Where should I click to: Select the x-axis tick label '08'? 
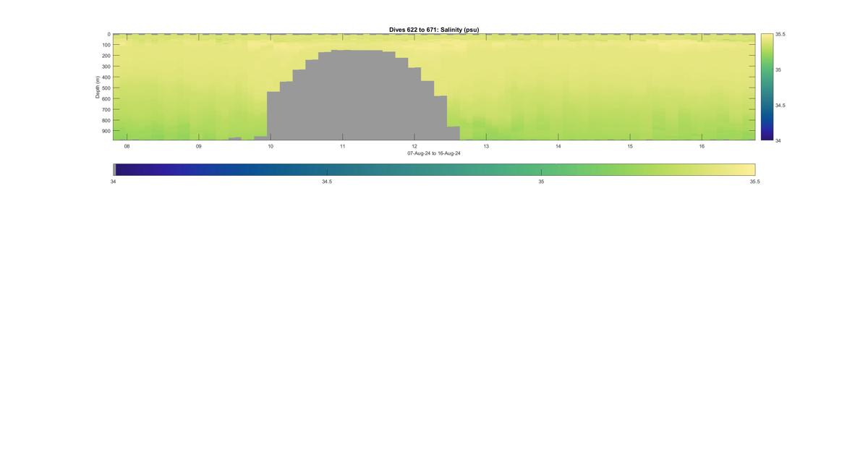[x=127, y=146]
